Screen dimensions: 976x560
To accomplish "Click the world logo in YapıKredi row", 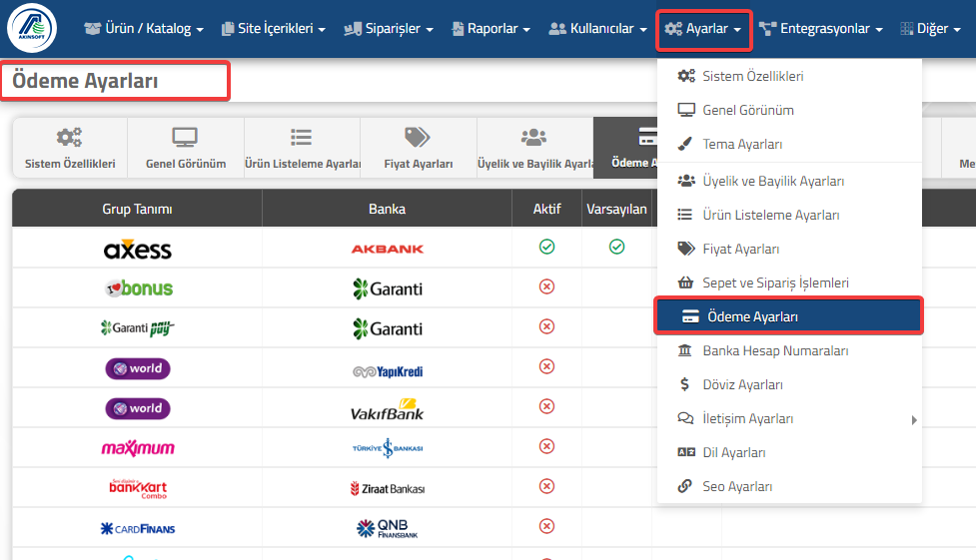I will coord(138,368).
